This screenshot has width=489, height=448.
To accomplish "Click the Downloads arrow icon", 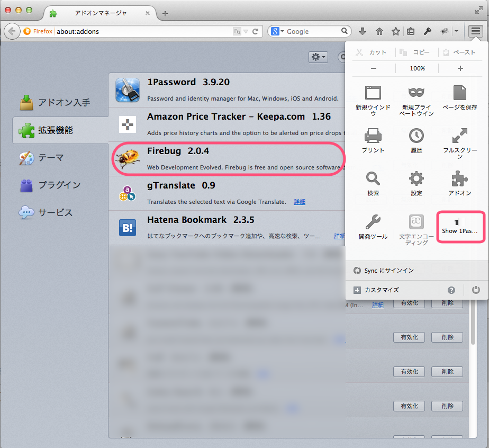I will pos(363,31).
